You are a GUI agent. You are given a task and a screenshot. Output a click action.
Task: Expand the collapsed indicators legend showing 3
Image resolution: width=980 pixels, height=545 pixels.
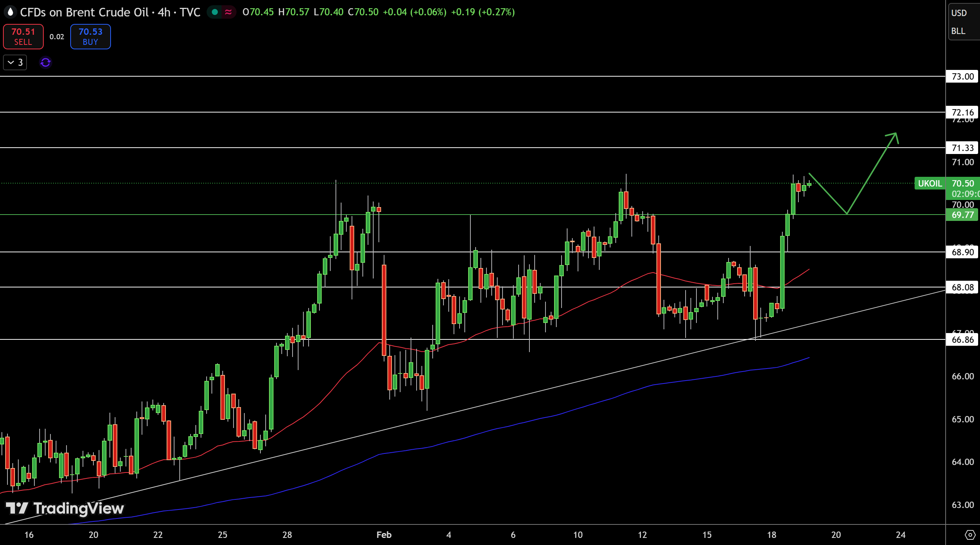15,62
